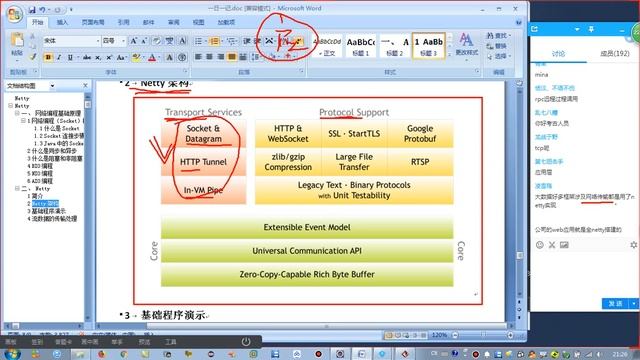Toggle Italic formatting

[59, 58]
